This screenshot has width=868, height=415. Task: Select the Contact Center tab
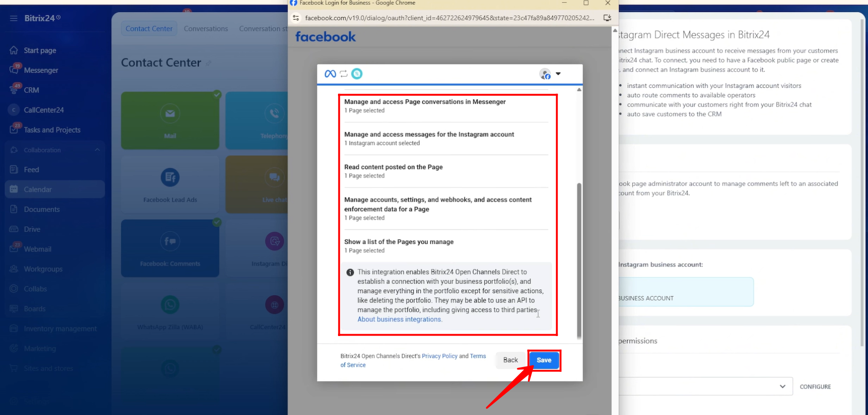tap(149, 29)
